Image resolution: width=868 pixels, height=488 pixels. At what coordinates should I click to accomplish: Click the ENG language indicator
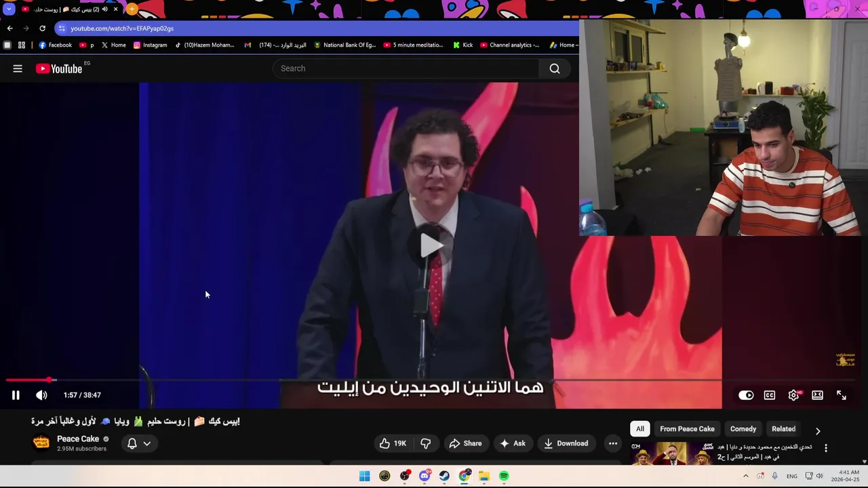point(792,476)
